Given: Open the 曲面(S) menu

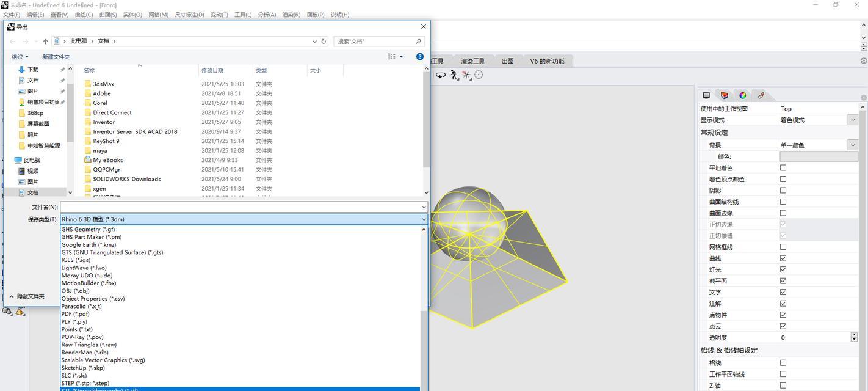Looking at the screenshot, I should click(x=107, y=15).
